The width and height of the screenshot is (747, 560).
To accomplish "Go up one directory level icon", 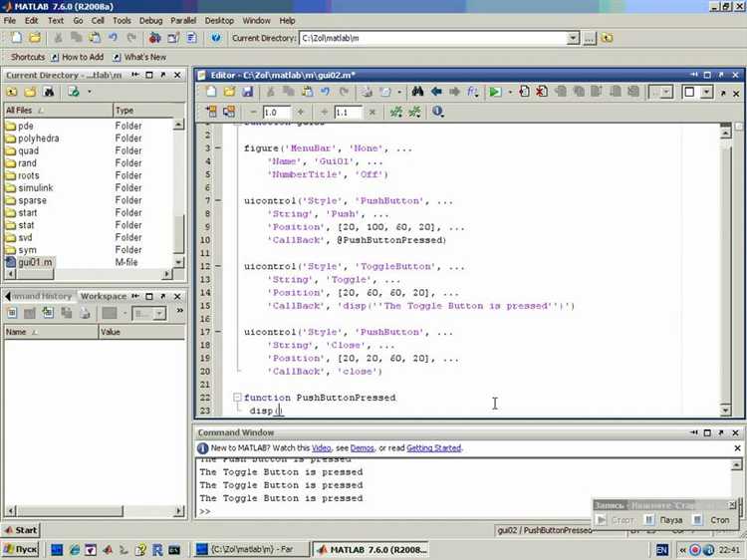I will [607, 38].
